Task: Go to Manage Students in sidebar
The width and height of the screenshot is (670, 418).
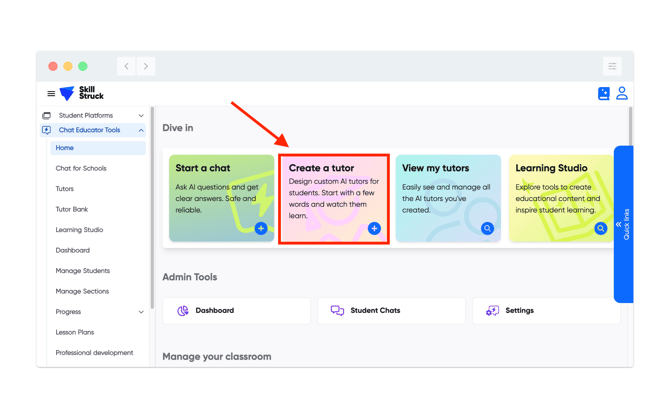Action: [x=83, y=271]
